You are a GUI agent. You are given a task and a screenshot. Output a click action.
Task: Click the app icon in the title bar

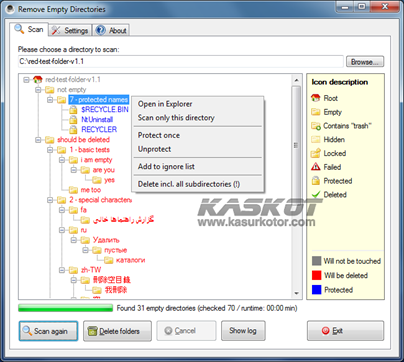click(x=10, y=9)
